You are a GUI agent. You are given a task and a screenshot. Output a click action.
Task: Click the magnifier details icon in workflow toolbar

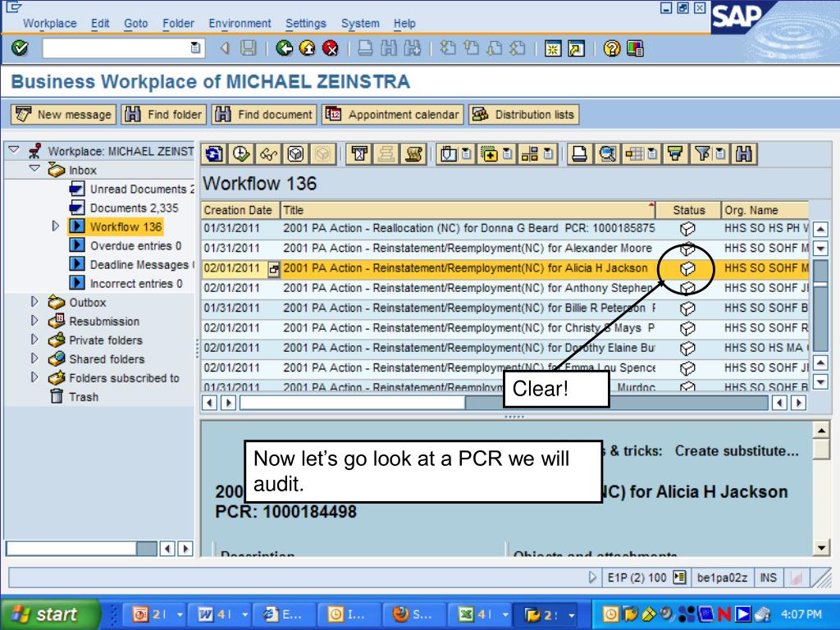607,154
